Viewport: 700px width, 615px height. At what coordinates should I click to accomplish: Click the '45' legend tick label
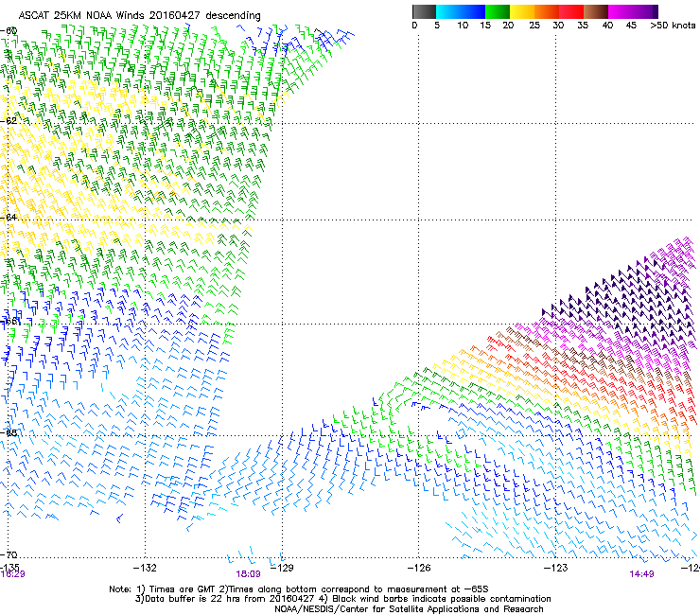[x=631, y=26]
